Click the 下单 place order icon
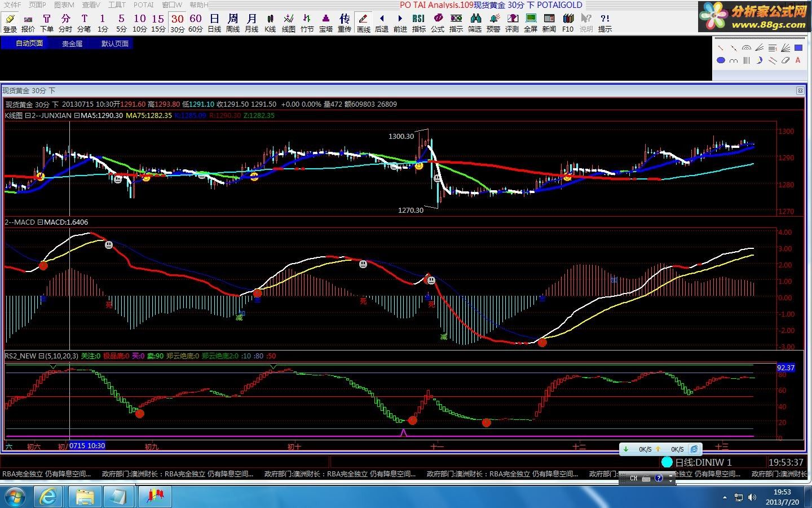 pyautogui.click(x=47, y=23)
